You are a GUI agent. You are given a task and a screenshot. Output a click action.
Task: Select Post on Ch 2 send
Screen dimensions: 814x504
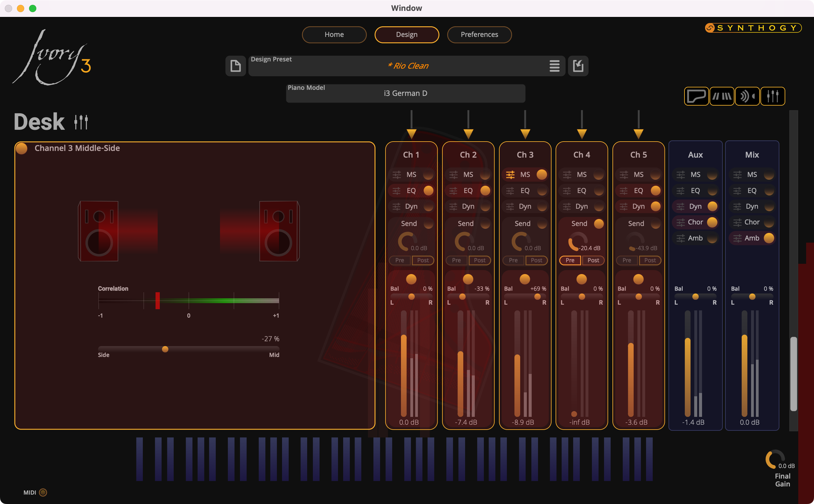(480, 260)
